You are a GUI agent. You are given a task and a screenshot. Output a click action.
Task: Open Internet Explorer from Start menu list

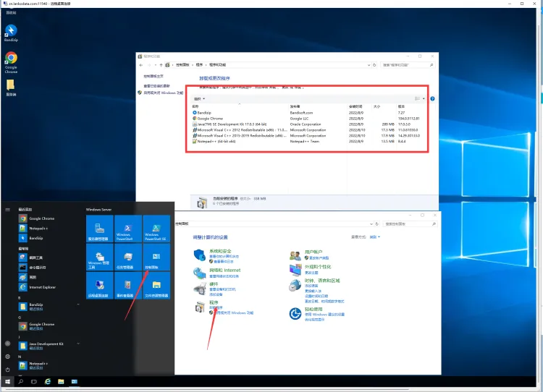41,287
